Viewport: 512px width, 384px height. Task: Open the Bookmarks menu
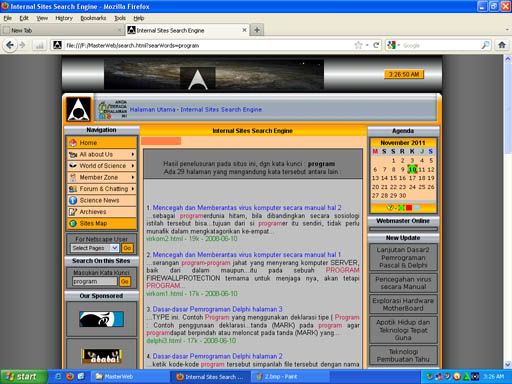pyautogui.click(x=93, y=18)
